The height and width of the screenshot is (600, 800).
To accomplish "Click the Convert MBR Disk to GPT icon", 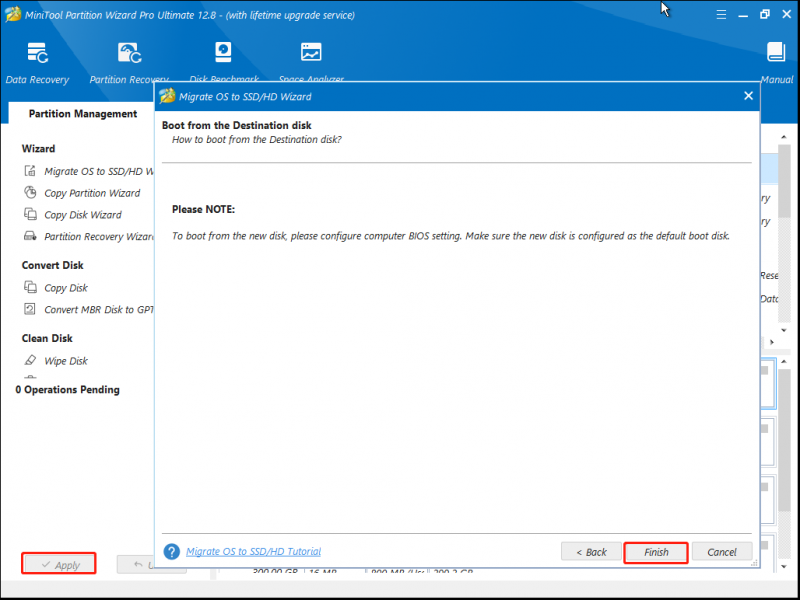I will (x=30, y=309).
